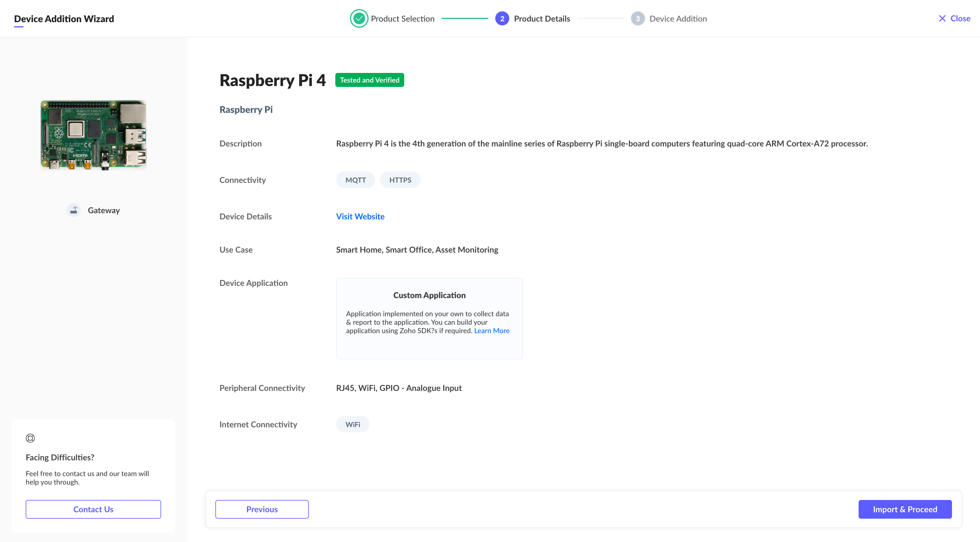Click the WiFi internet connectivity chip

(353, 424)
